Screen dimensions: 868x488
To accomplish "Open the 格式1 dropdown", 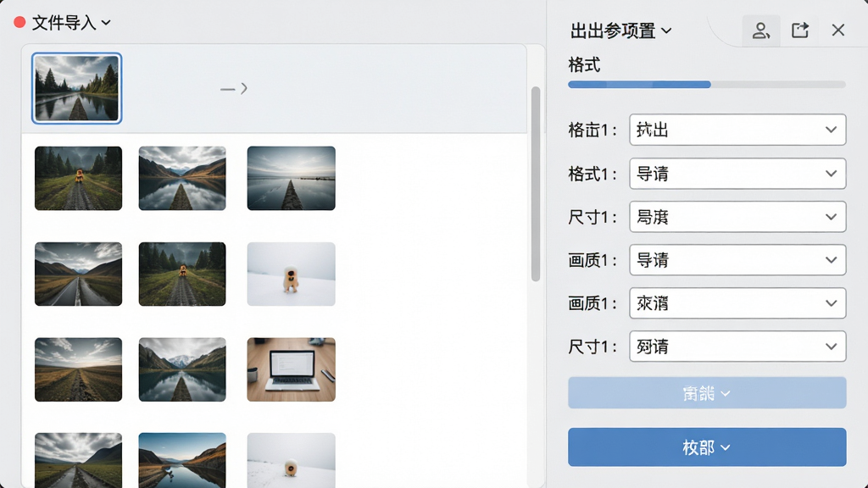I will coord(737,173).
